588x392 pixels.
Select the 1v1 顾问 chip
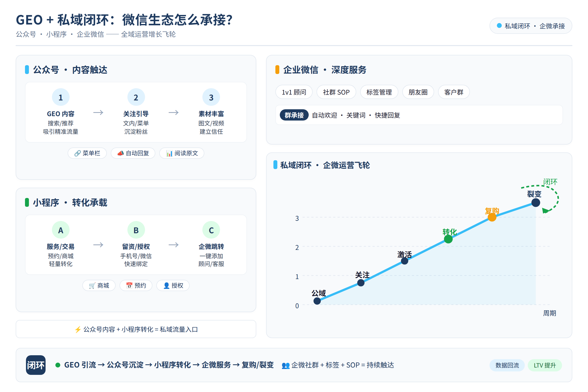coord(294,92)
